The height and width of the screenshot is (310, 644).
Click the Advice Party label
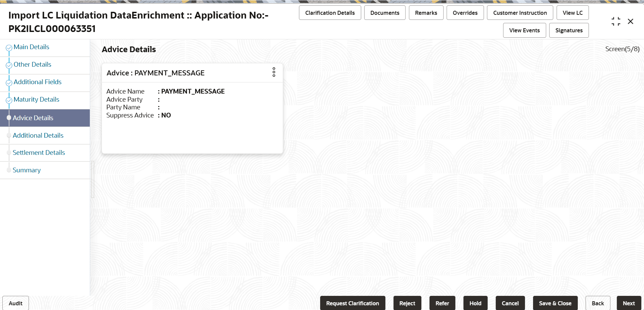124,99
